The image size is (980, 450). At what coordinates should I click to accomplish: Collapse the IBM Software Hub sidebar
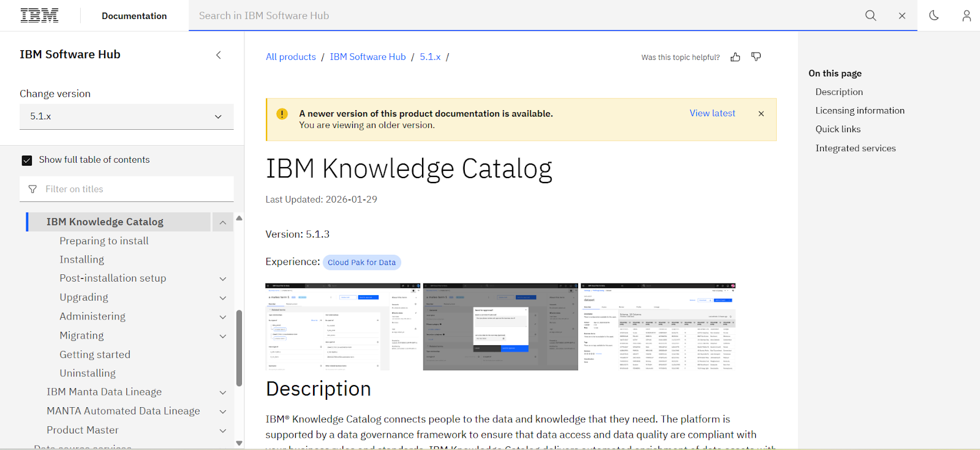click(219, 55)
